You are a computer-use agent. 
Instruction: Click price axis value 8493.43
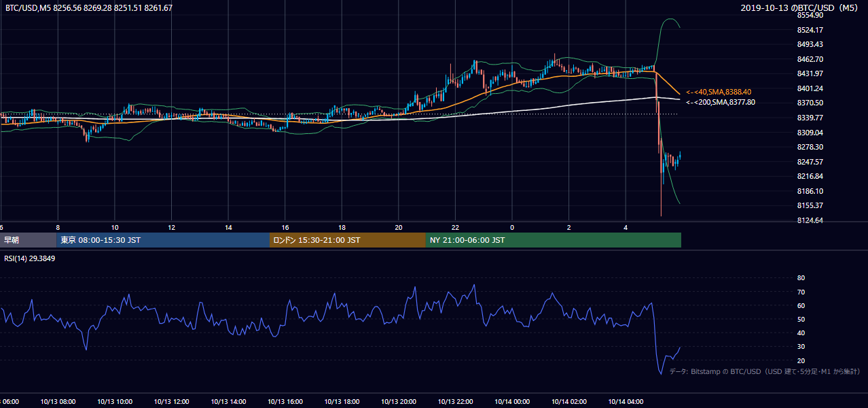810,44
